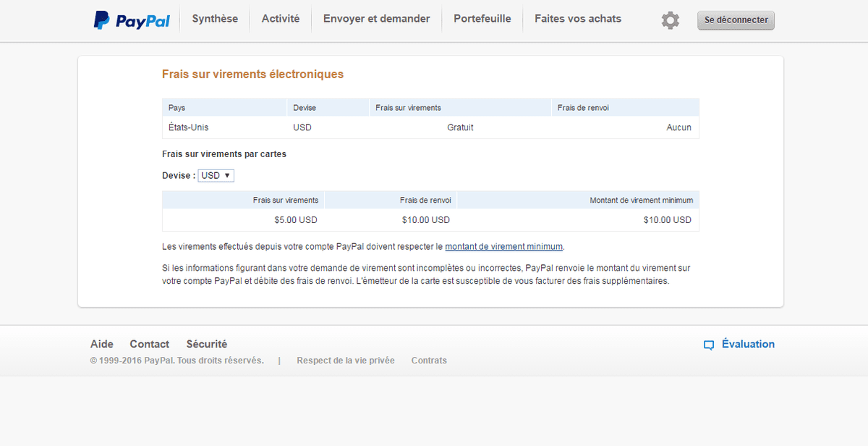
Task: Switch to Portefeuille tab
Action: point(482,19)
